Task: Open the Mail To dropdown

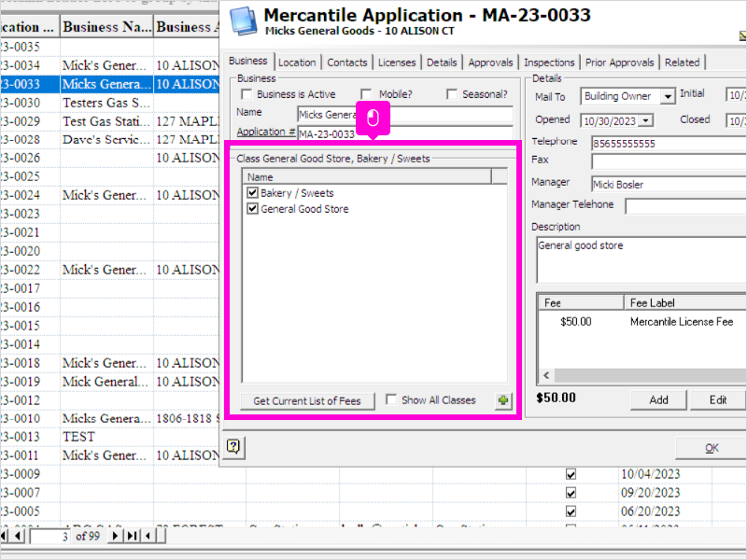Action: pos(668,97)
